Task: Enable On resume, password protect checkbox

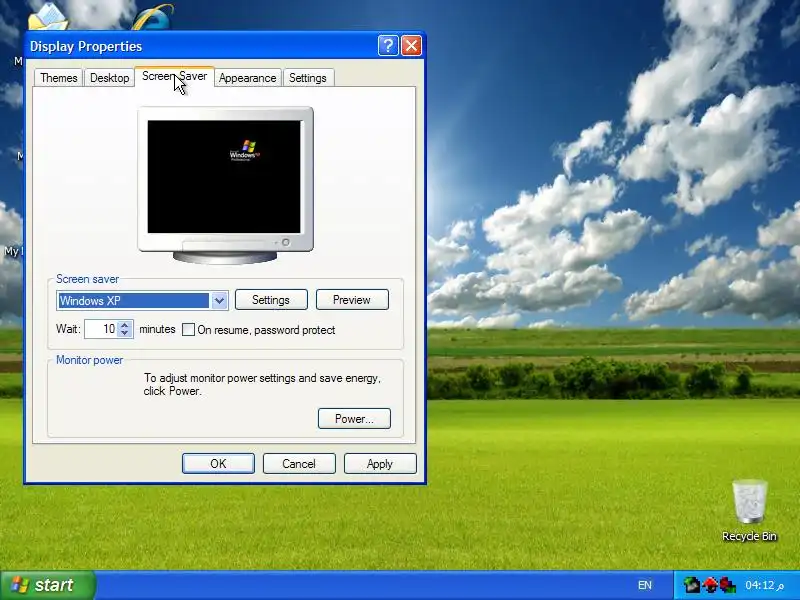Action: (x=188, y=330)
